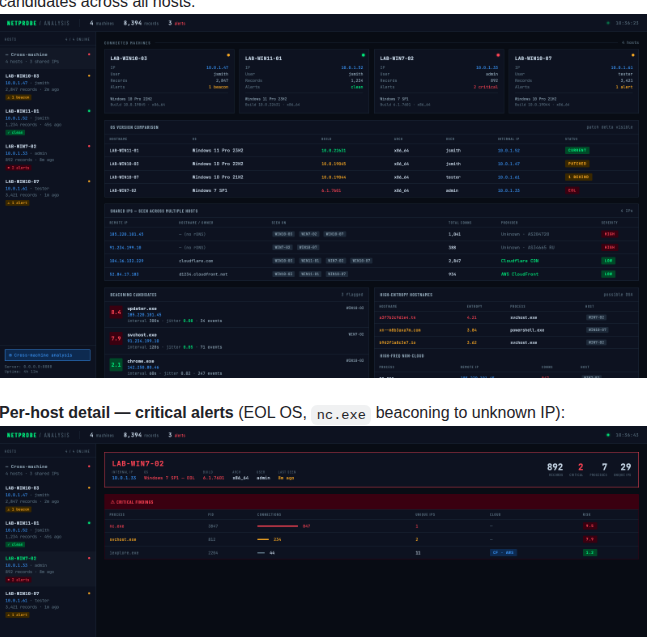Click the red EOL status badge in OS comparison
Image resolution: width=647 pixels, height=637 pixels.
pos(572,190)
